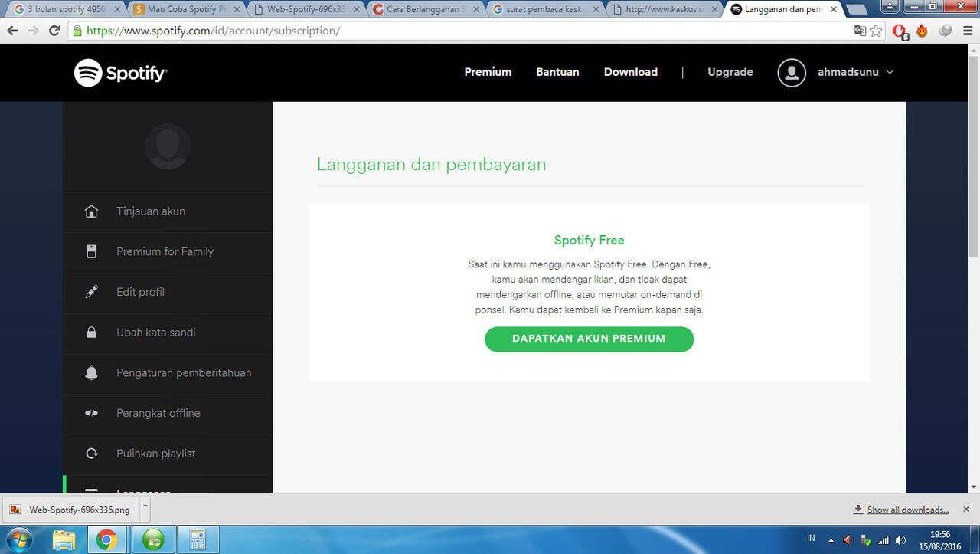Click the red extension icon in the toolbar
Image resolution: width=980 pixels, height=554 pixels.
click(900, 31)
